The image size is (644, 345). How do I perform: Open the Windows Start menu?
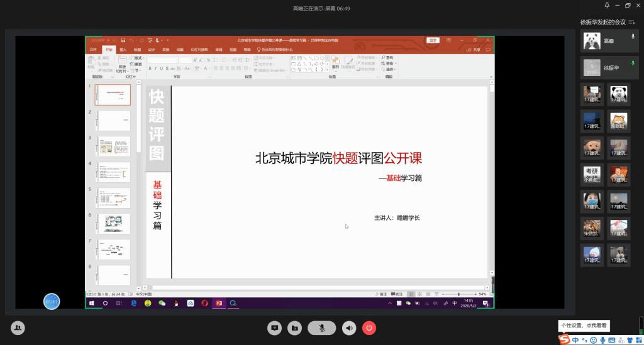click(92, 303)
